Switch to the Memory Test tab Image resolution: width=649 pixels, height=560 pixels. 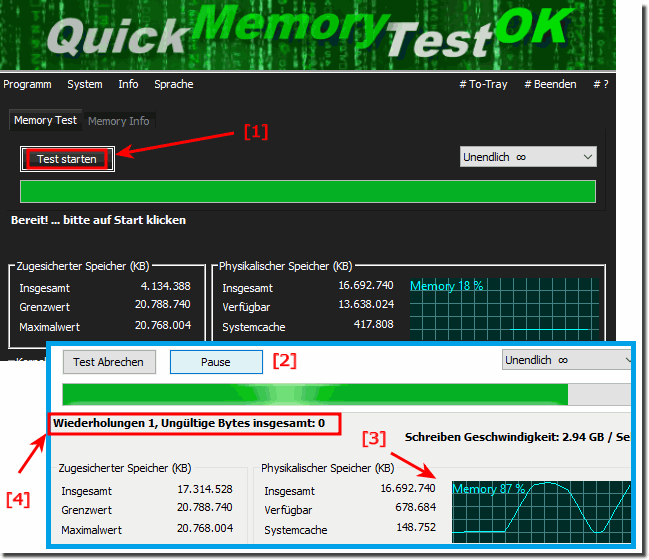[46, 120]
